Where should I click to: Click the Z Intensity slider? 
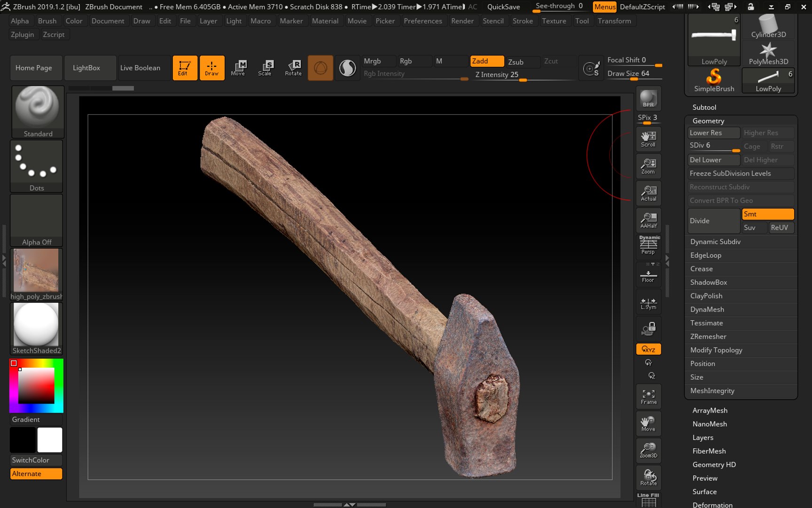tap(524, 75)
